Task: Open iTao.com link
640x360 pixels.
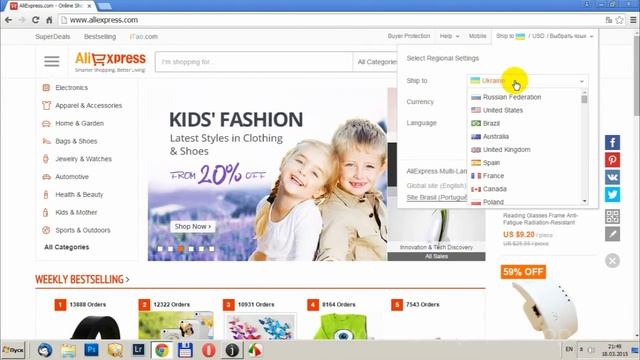Action: click(144, 36)
